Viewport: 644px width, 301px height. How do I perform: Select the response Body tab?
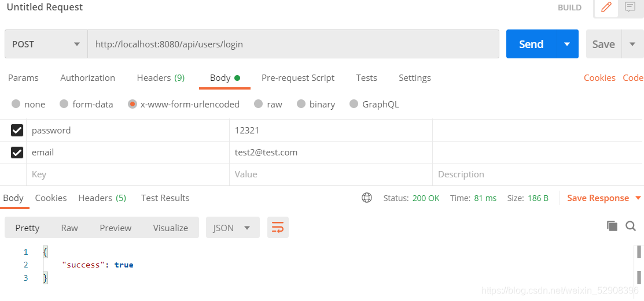pos(13,198)
